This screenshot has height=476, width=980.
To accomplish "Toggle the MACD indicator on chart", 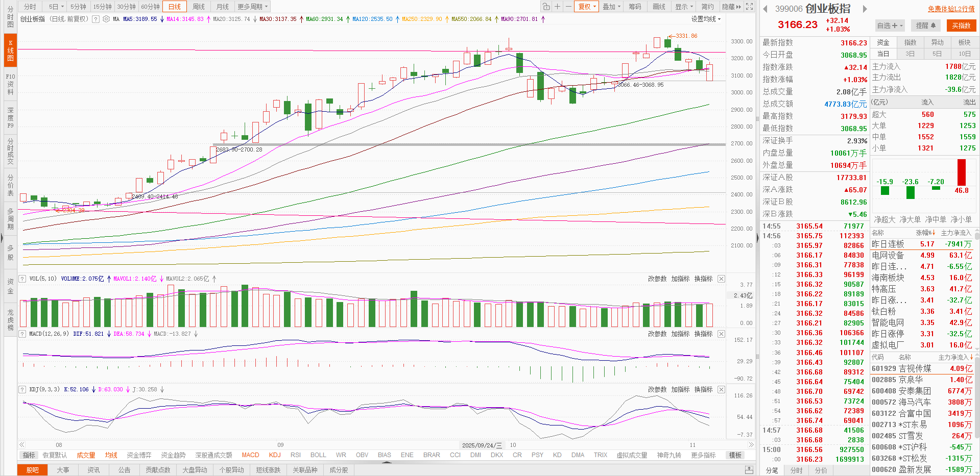I will [x=250, y=455].
